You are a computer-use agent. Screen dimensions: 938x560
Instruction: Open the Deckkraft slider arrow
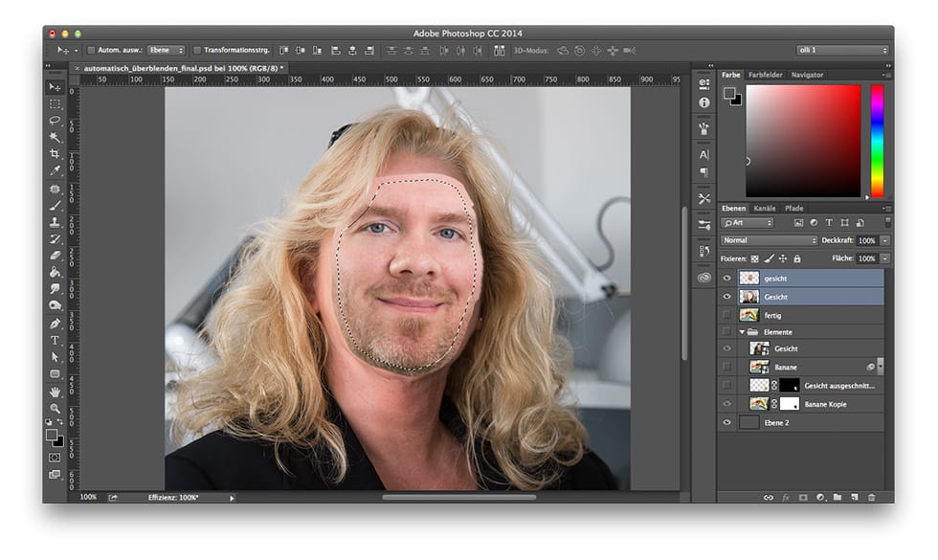(x=884, y=240)
